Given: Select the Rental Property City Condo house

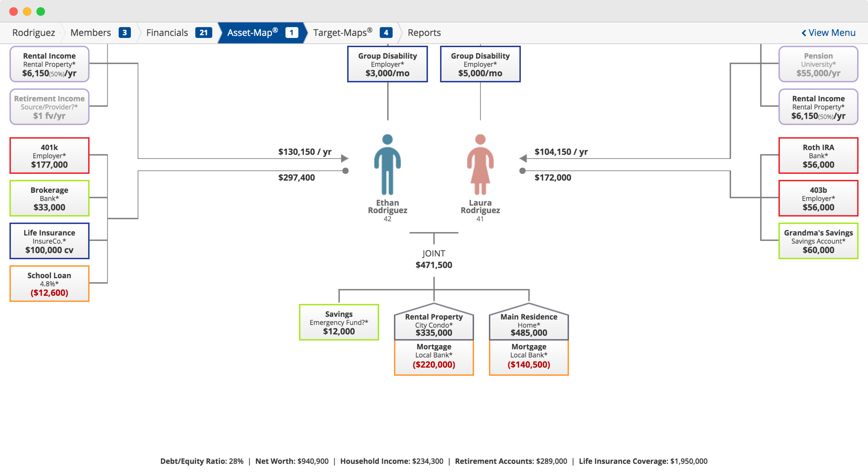Looking at the screenshot, I should point(434,324).
